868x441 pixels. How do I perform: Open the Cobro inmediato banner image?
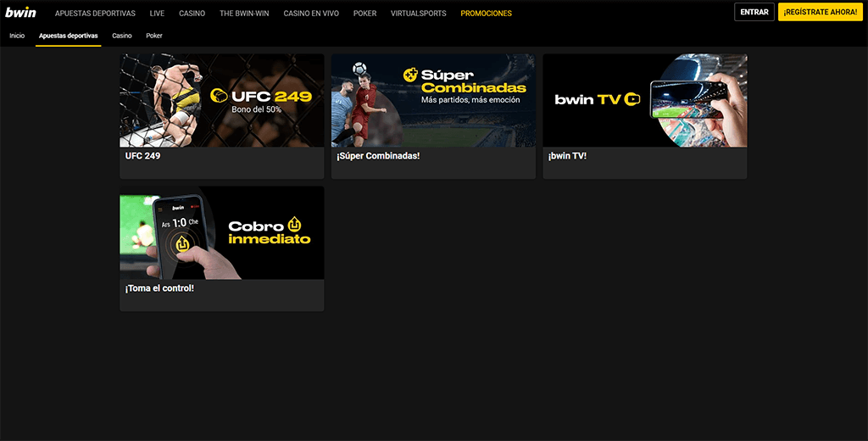[x=222, y=232]
